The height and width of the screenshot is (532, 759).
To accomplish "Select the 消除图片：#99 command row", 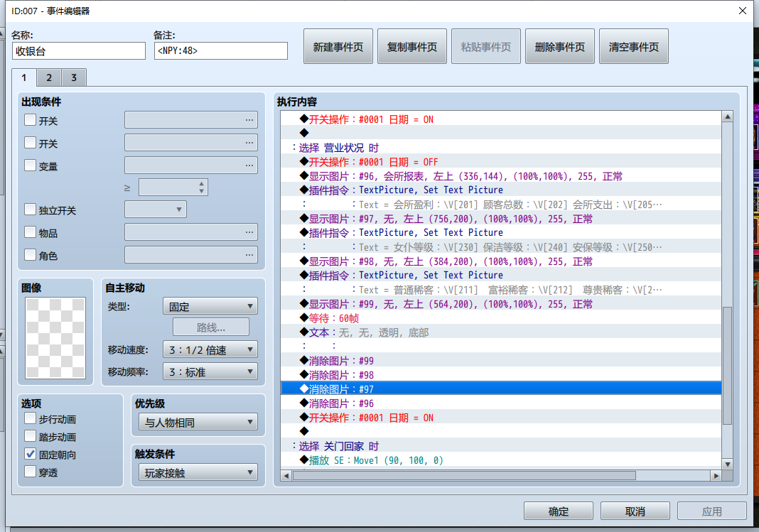I will point(501,361).
